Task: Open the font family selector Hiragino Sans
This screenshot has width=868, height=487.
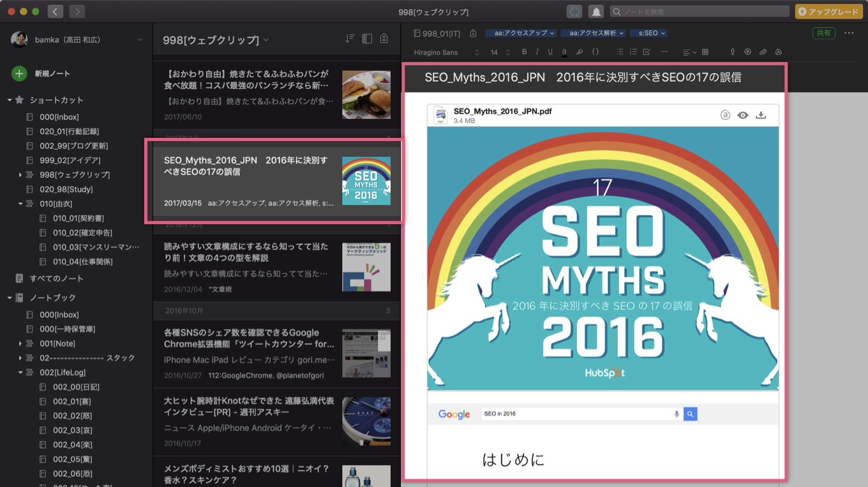Action: pos(447,52)
